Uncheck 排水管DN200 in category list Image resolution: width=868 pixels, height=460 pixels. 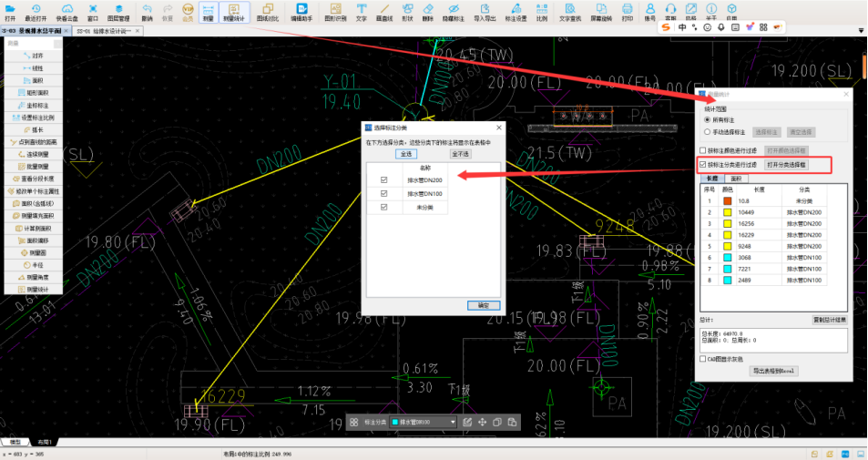coord(384,180)
